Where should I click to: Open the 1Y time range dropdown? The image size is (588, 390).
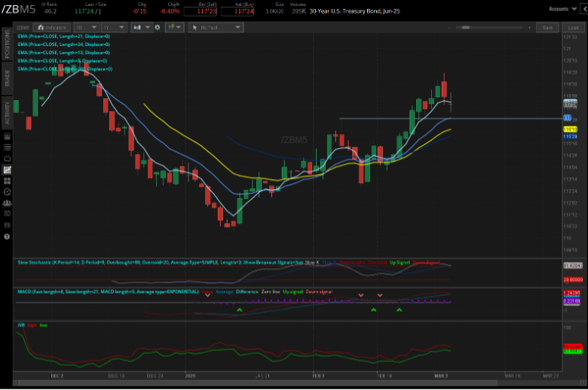[114, 28]
